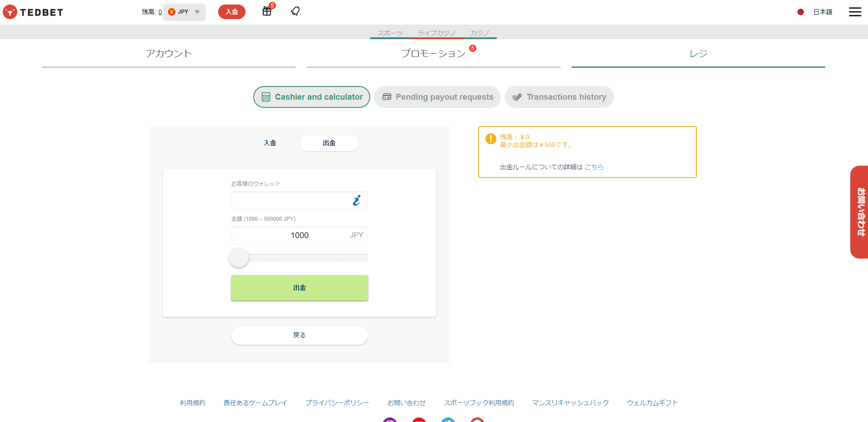Click the yen currency coin icon
Screen dimensions: 868x422
coord(172,12)
